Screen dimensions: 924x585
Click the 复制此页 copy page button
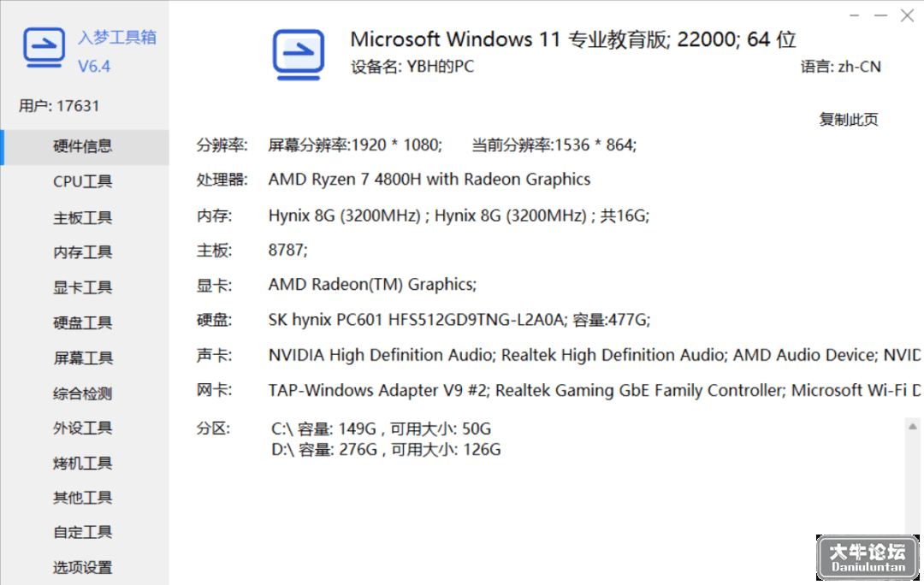pyautogui.click(x=849, y=120)
